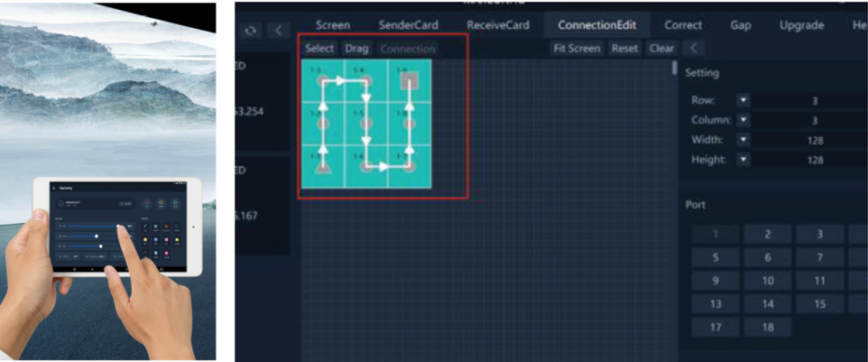Select Port 5 button
Image resolution: width=868 pixels, height=362 pixels.
tap(716, 257)
